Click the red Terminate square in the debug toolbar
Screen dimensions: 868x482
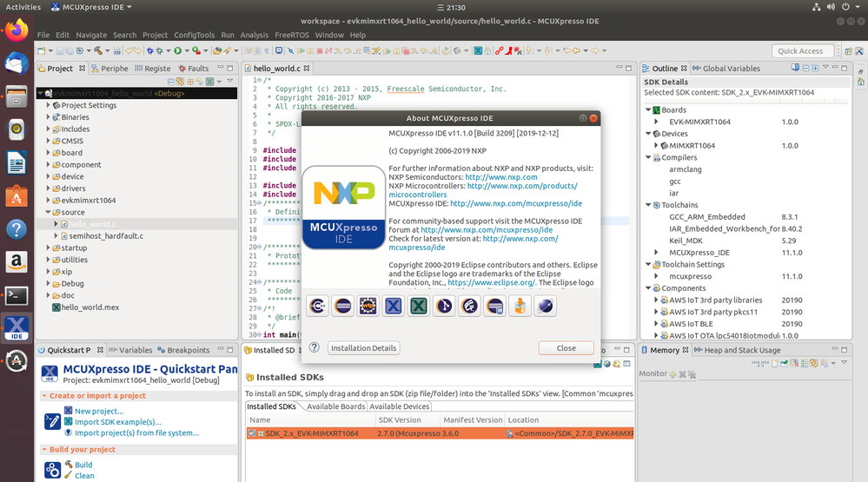coord(320,51)
